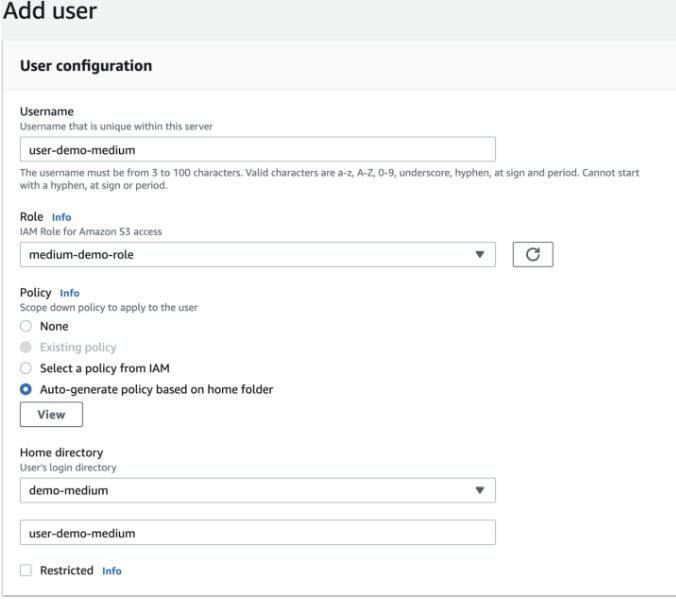
Task: Select the None policy option
Action: click(26, 327)
